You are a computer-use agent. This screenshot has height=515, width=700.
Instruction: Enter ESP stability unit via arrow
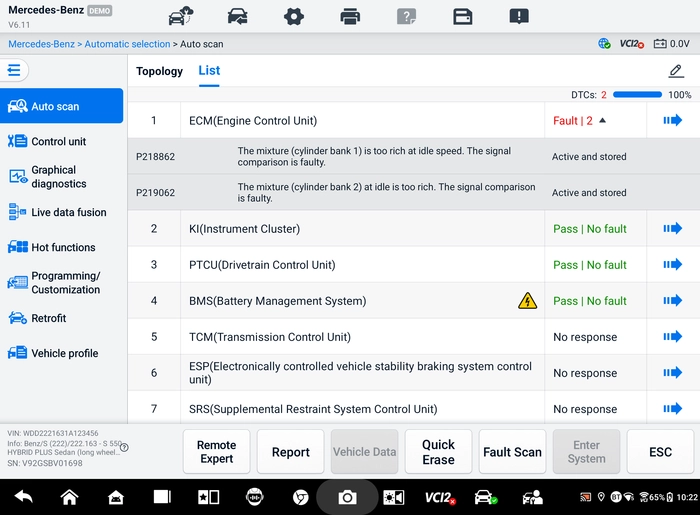click(x=672, y=373)
